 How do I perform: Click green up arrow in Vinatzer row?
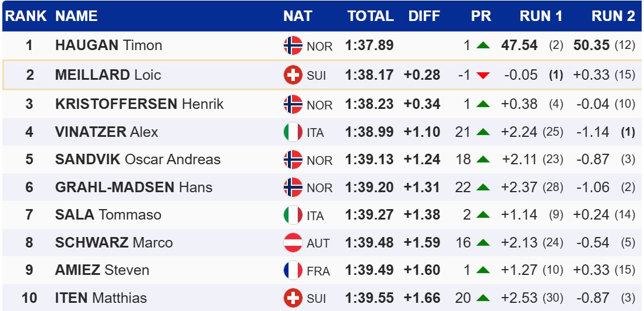pyautogui.click(x=483, y=132)
